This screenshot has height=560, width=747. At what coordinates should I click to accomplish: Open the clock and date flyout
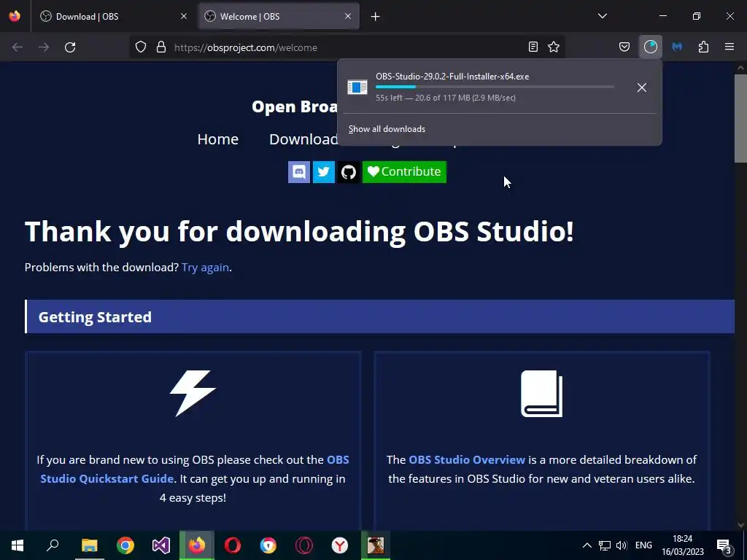682,545
